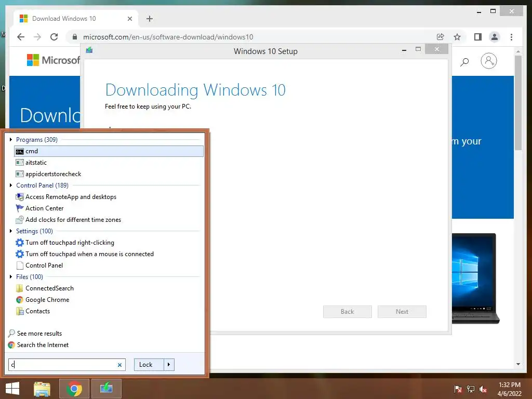Click the Back button in Setup
The image size is (532, 399).
(348, 312)
